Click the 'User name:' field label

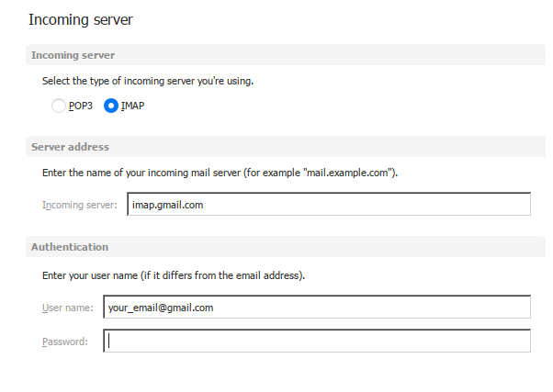(x=67, y=308)
